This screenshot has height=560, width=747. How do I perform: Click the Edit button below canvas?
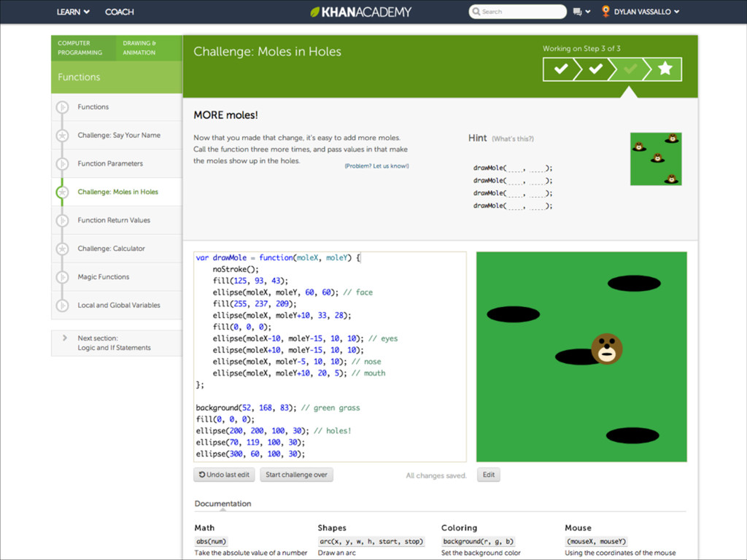coord(488,475)
